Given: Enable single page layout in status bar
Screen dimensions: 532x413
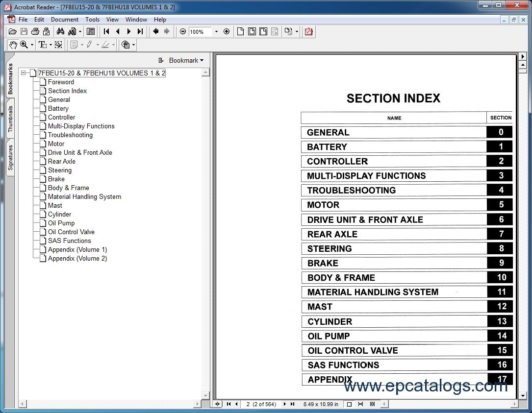Looking at the screenshot, I should pos(349,404).
